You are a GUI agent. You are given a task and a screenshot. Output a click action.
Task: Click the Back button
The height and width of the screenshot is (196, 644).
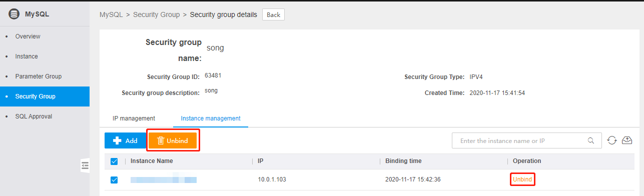tap(273, 14)
